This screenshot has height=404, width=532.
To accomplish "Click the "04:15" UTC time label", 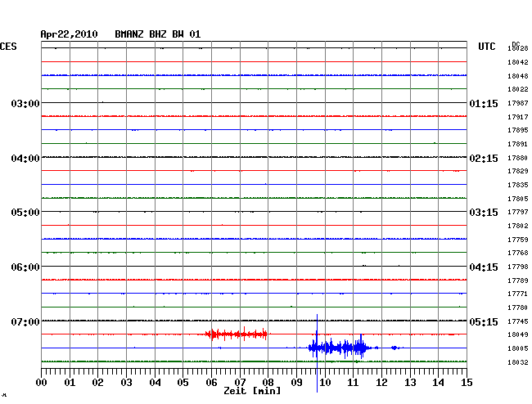I will pyautogui.click(x=484, y=267).
